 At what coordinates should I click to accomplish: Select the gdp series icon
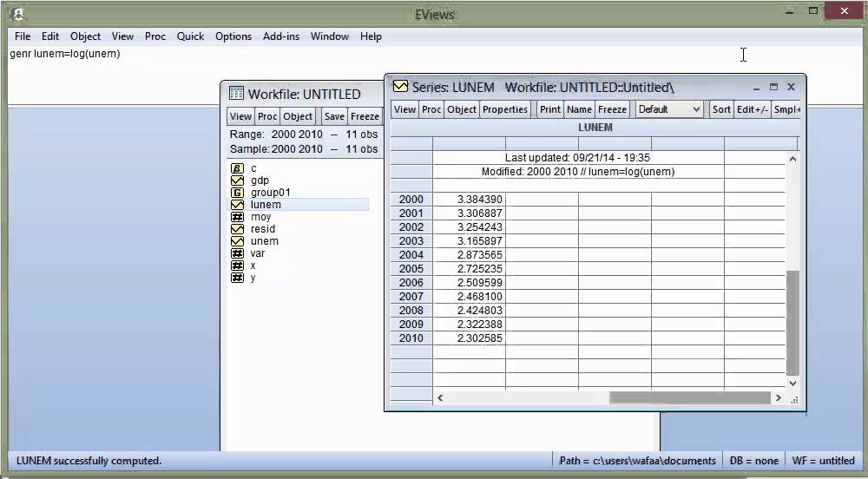point(237,180)
